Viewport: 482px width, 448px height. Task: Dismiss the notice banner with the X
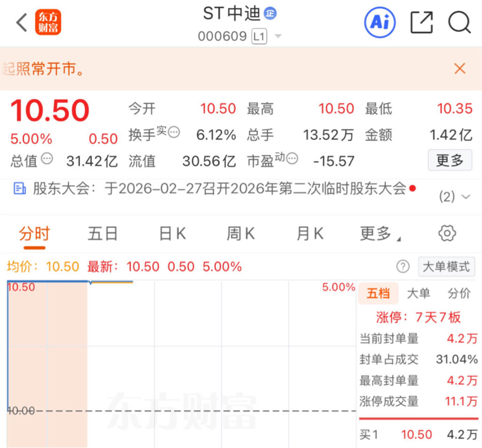(460, 69)
